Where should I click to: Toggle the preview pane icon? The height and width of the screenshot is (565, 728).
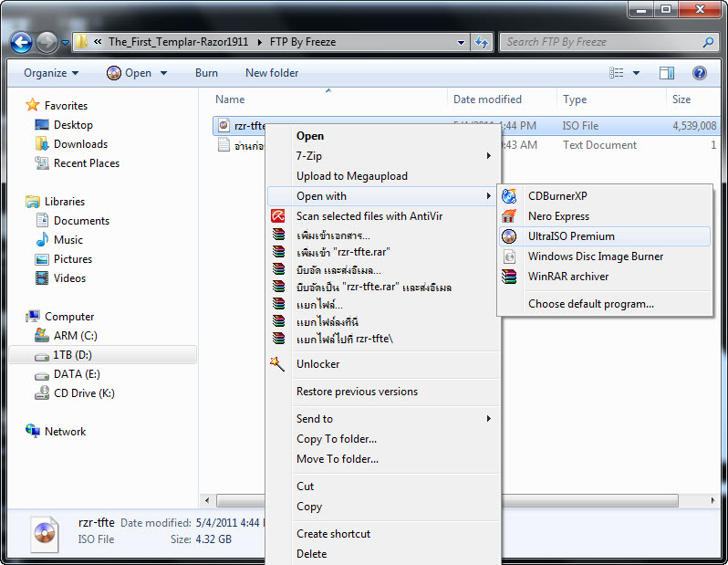[667, 73]
